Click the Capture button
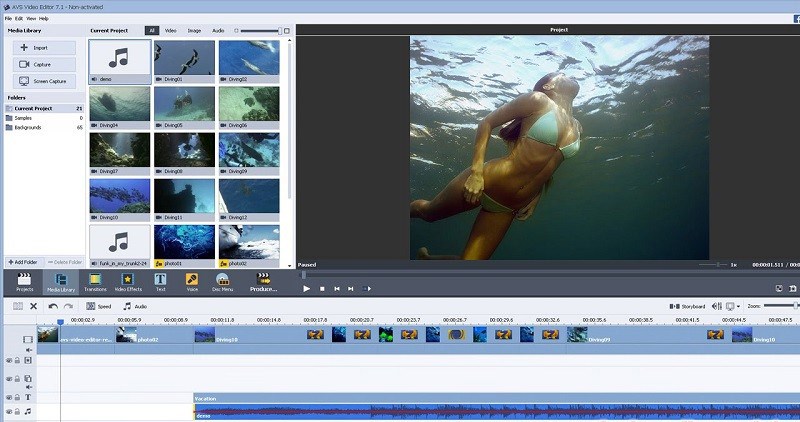The width and height of the screenshot is (800, 422). (44, 64)
